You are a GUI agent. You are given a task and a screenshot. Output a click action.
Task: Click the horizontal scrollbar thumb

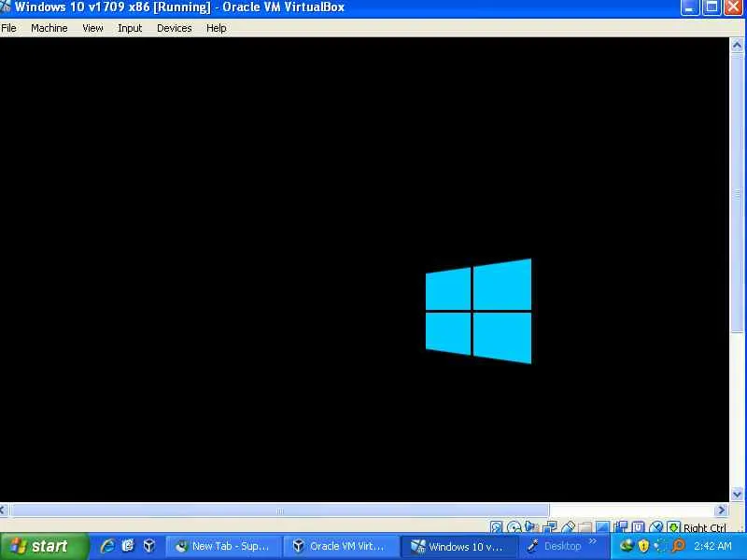279,511
